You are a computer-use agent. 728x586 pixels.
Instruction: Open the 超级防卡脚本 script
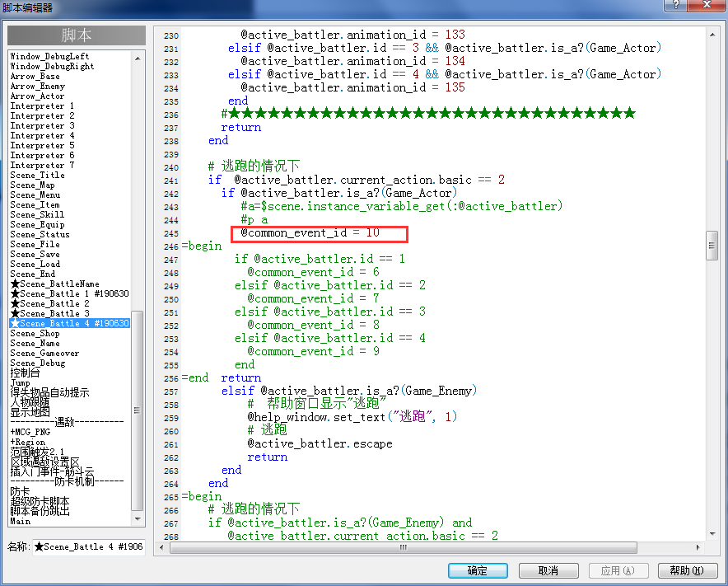40,501
